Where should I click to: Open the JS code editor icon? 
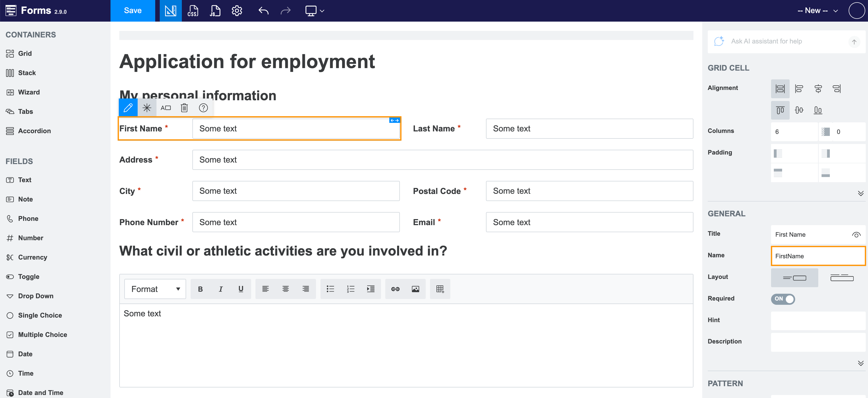[215, 11]
